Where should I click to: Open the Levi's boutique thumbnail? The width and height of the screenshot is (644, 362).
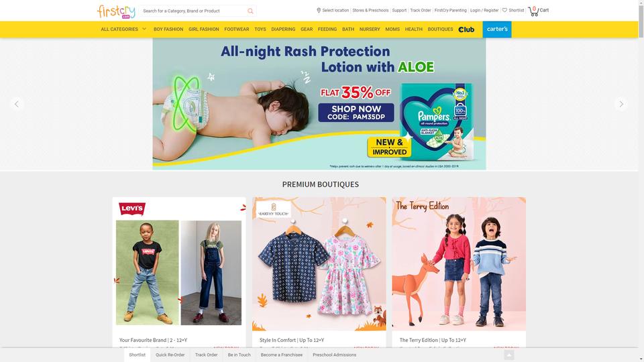tap(179, 263)
